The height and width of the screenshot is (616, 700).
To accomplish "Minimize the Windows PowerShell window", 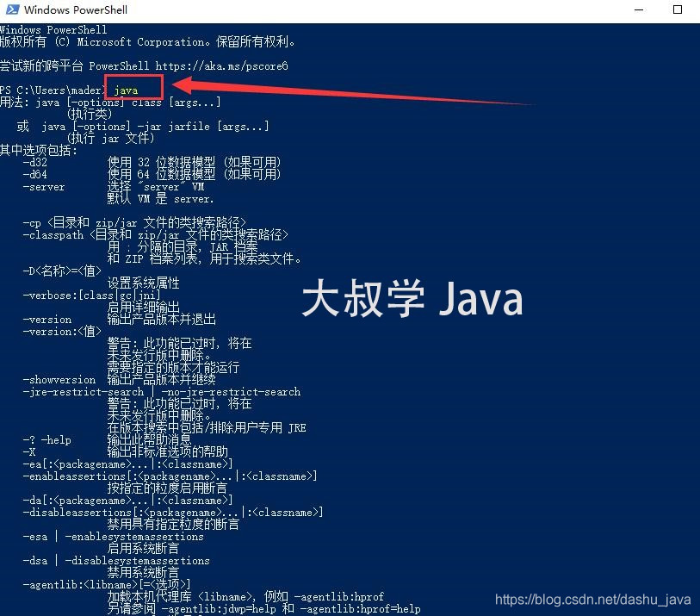I will (639, 9).
